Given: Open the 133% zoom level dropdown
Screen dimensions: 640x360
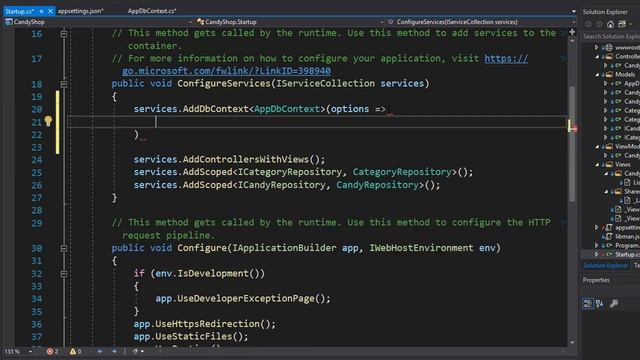Looking at the screenshot, I should (30, 351).
